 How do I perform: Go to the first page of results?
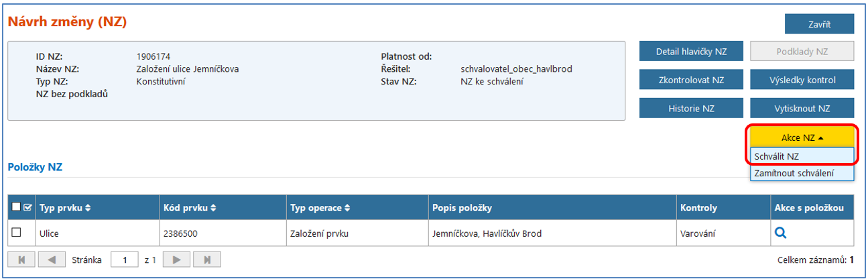(x=21, y=260)
